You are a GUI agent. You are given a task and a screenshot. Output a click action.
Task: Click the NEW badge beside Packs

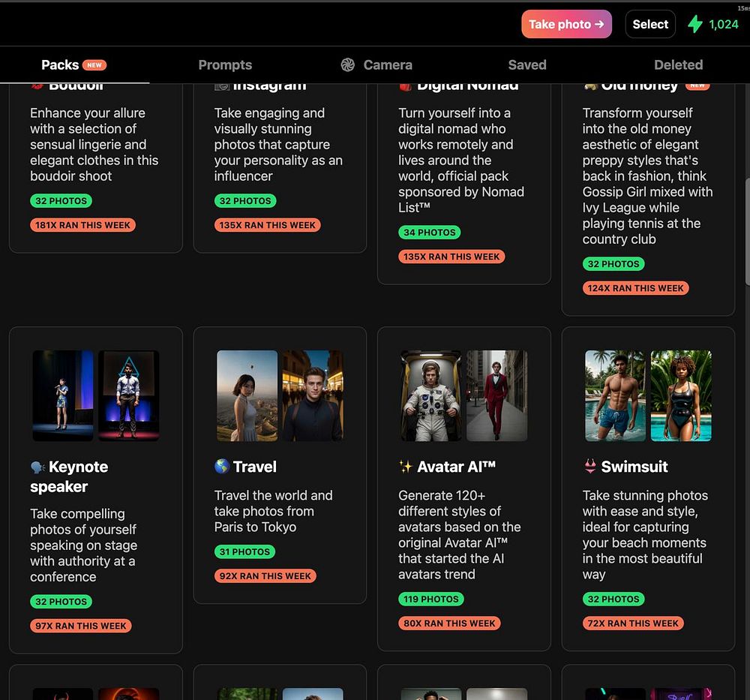[94, 65]
